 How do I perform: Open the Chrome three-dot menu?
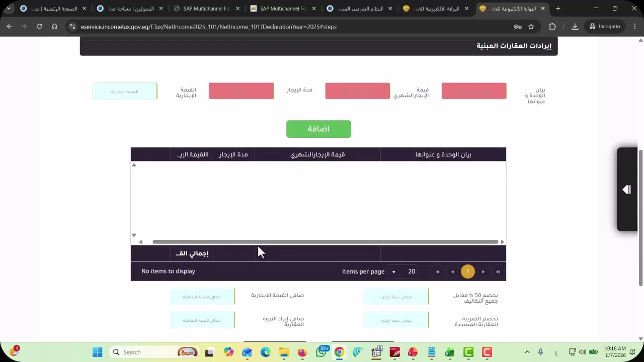click(x=634, y=27)
